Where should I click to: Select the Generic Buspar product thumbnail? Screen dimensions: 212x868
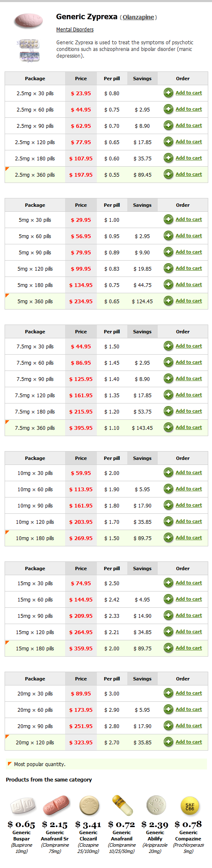click(22, 806)
